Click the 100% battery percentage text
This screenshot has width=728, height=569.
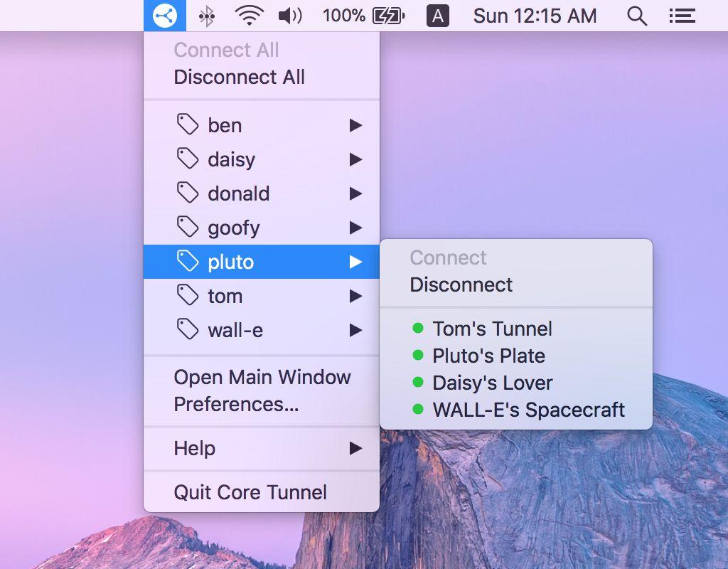tap(343, 16)
